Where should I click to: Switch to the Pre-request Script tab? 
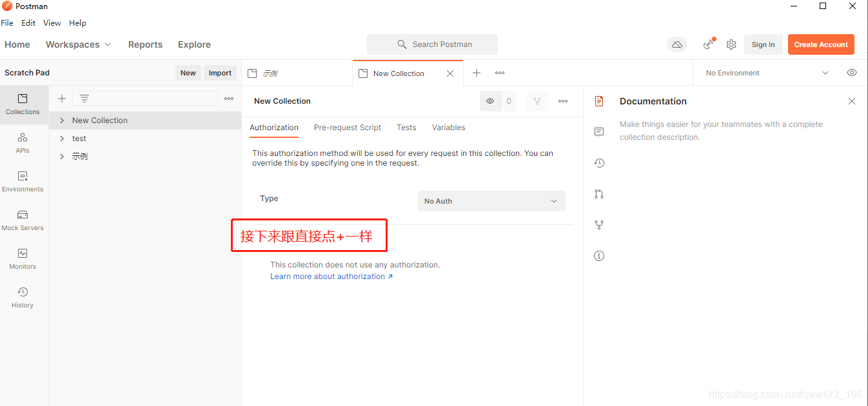(348, 128)
